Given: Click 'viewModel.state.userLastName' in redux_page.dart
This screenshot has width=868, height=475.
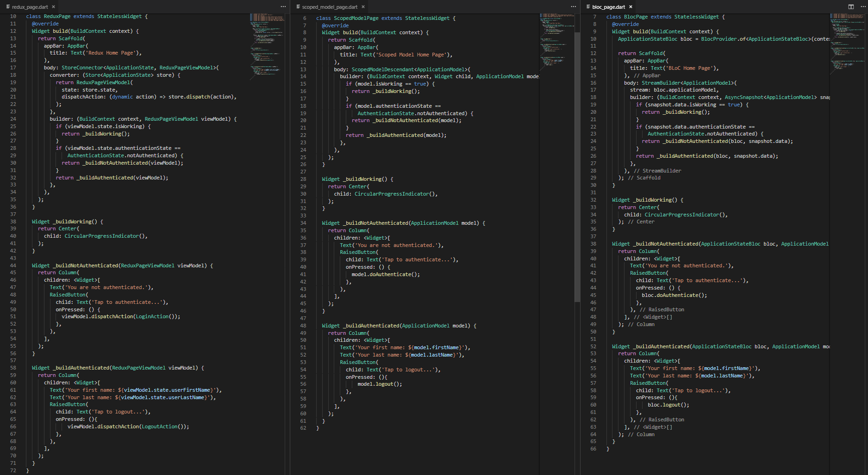Looking at the screenshot, I should [162, 397].
